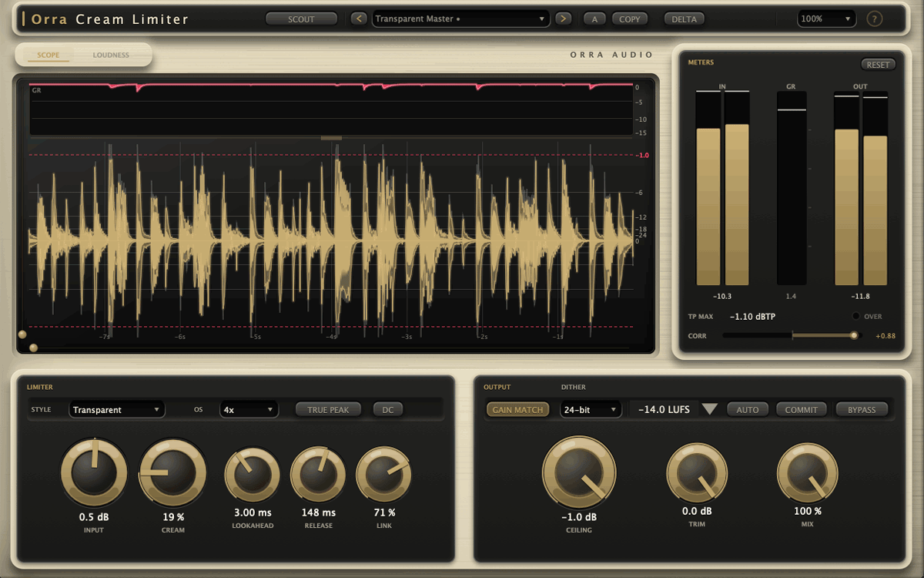Click the gain reduction history graph

331,109
